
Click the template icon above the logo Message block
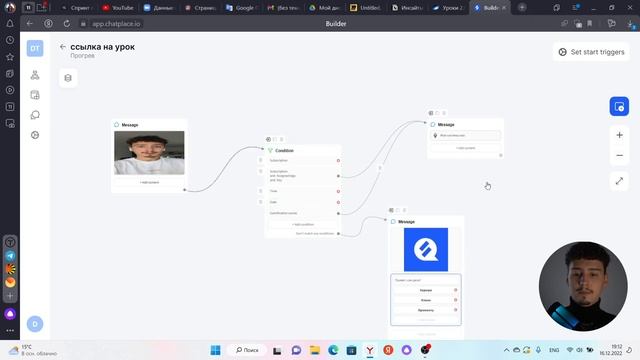[391, 210]
